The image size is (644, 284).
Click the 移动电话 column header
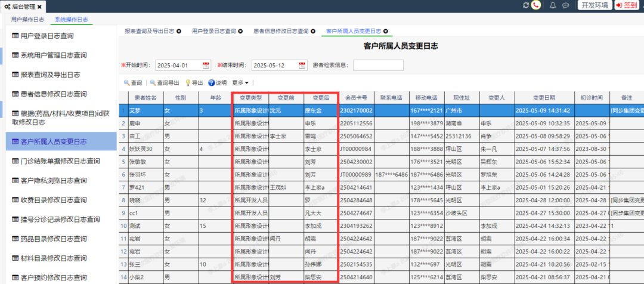pyautogui.click(x=426, y=98)
